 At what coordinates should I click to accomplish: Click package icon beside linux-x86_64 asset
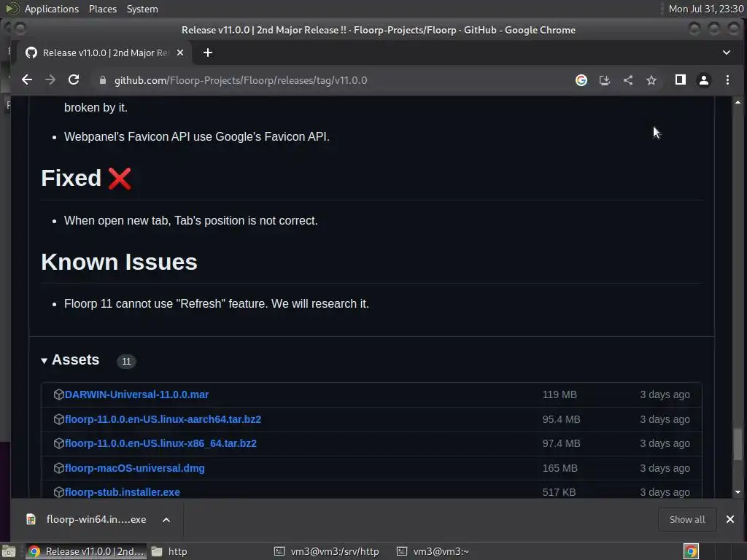point(58,443)
